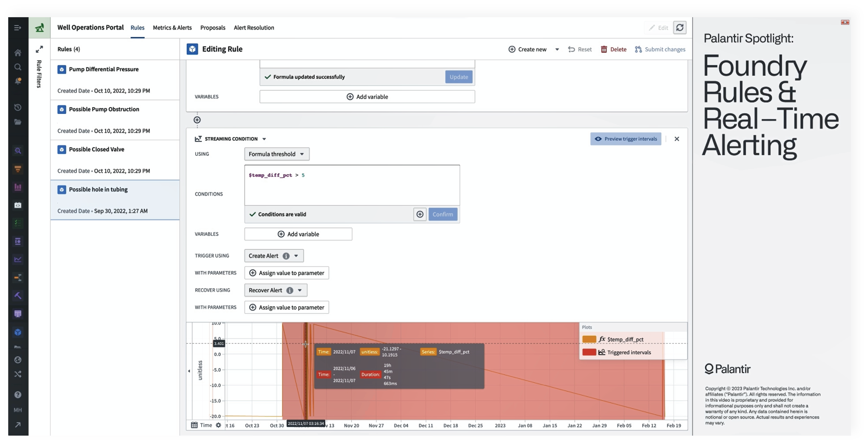Toggle Triggered intervals plot in legend
Viewport: 868px width, 444px height.
tap(629, 352)
